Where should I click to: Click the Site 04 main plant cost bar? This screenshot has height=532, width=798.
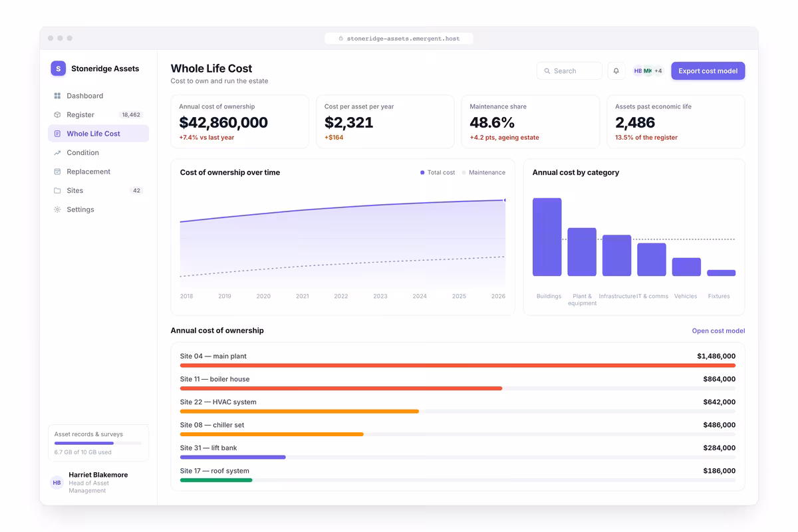point(458,365)
